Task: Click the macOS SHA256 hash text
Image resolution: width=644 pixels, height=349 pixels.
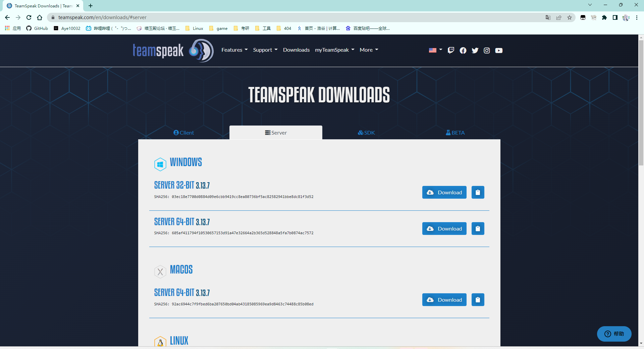Action: pos(243,304)
